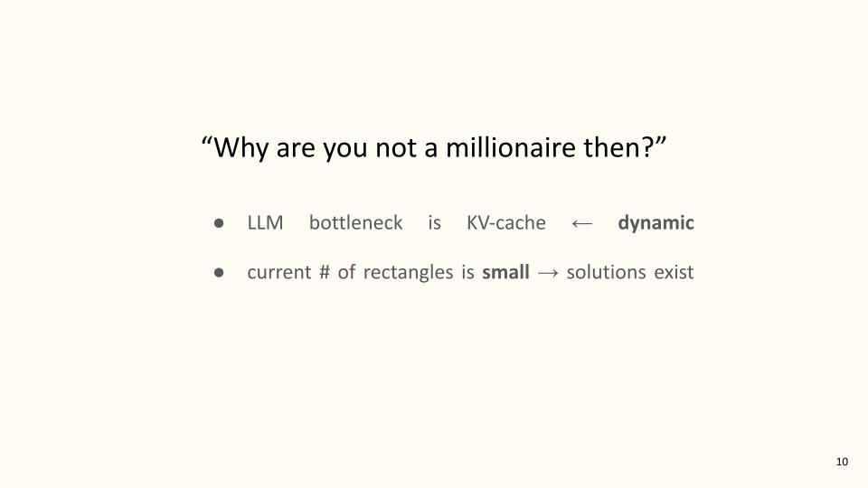Click the left-pointing arrow before dynamic
This screenshot has height=488, width=868.
581,223
